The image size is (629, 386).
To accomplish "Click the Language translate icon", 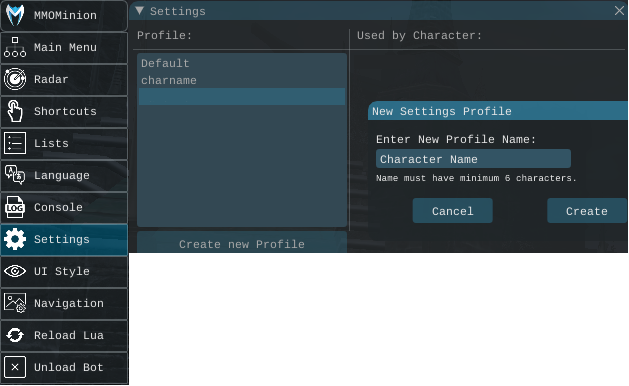I will pyautogui.click(x=15, y=175).
